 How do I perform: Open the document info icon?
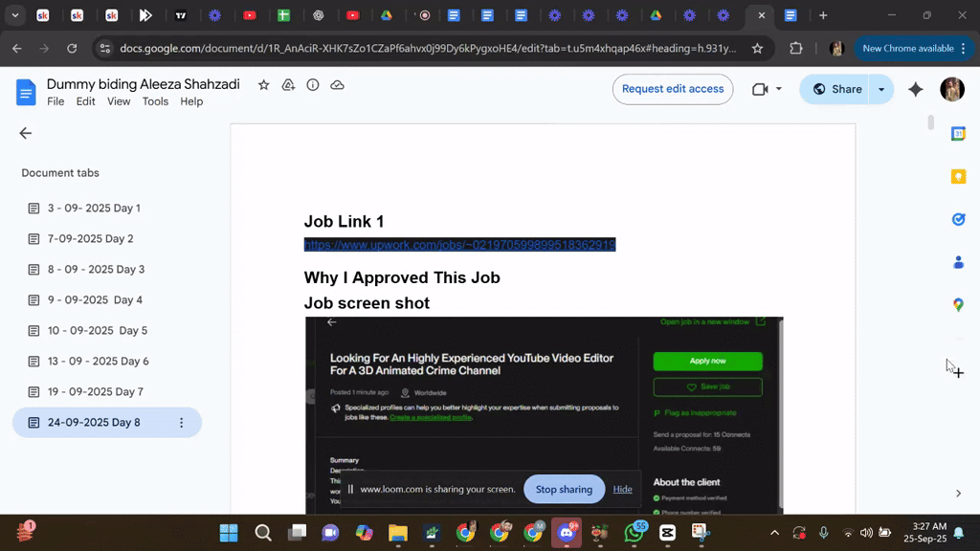tap(313, 85)
